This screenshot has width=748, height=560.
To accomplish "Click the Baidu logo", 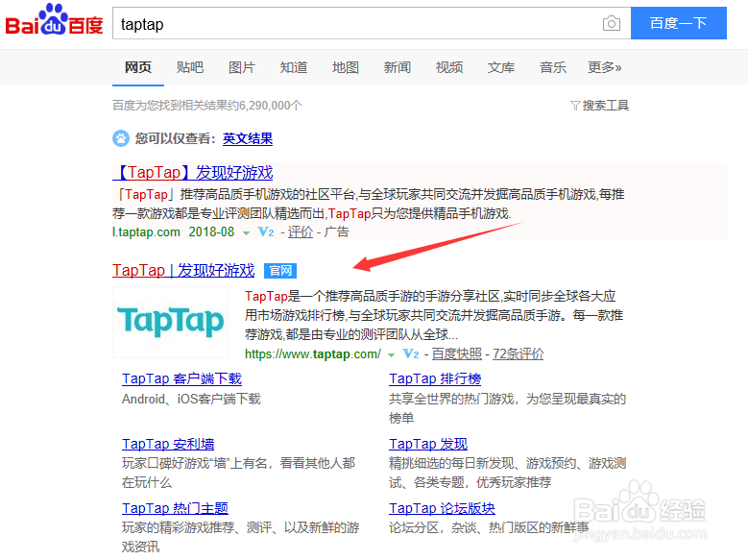I will tap(54, 20).
